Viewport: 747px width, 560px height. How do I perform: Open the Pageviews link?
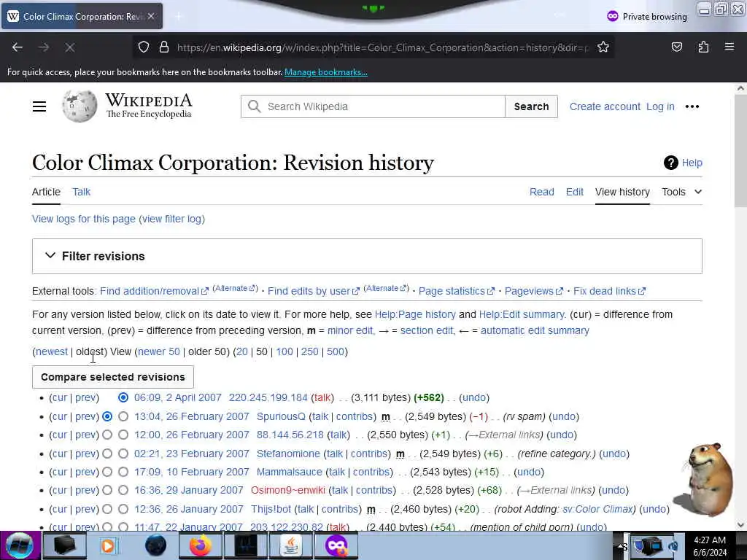click(x=533, y=291)
